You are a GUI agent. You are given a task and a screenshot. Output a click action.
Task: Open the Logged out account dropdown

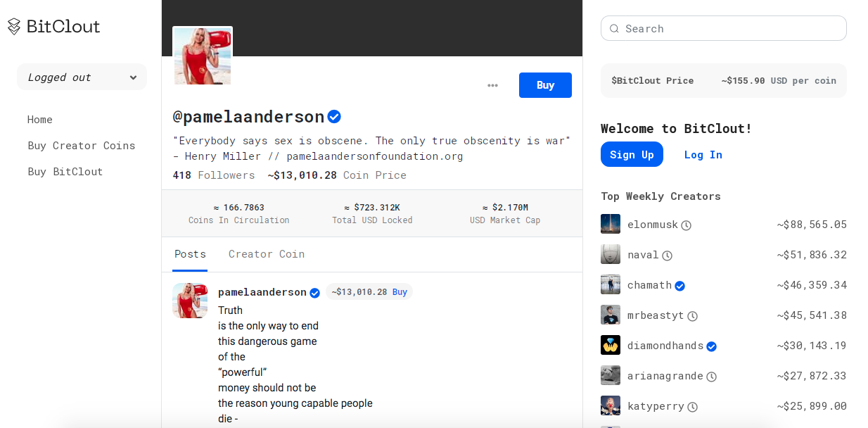(82, 77)
